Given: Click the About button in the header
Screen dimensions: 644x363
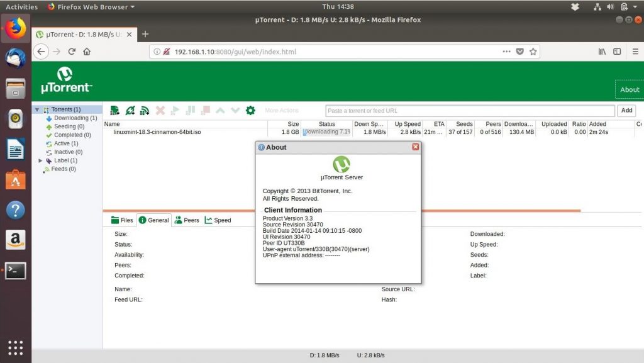Looking at the screenshot, I should (x=629, y=89).
